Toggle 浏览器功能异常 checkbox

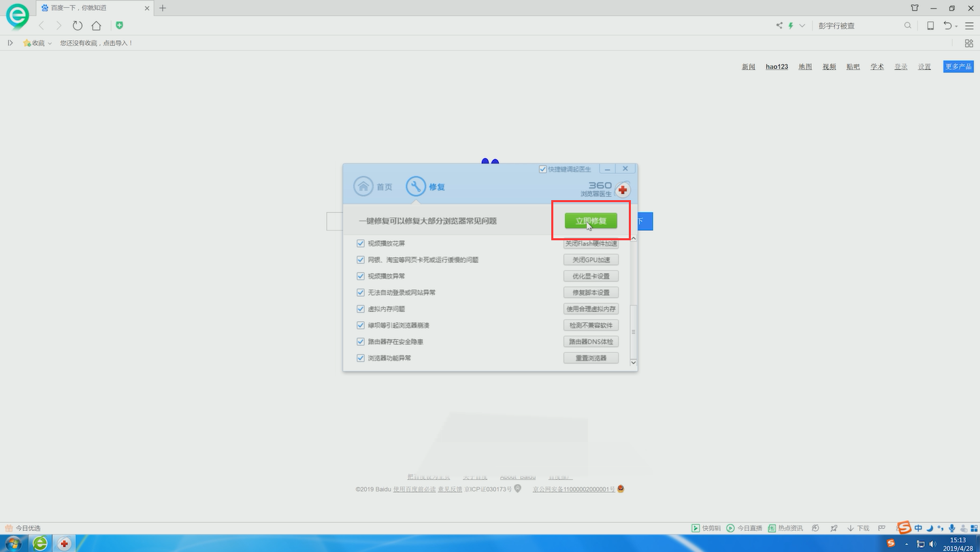pos(361,358)
